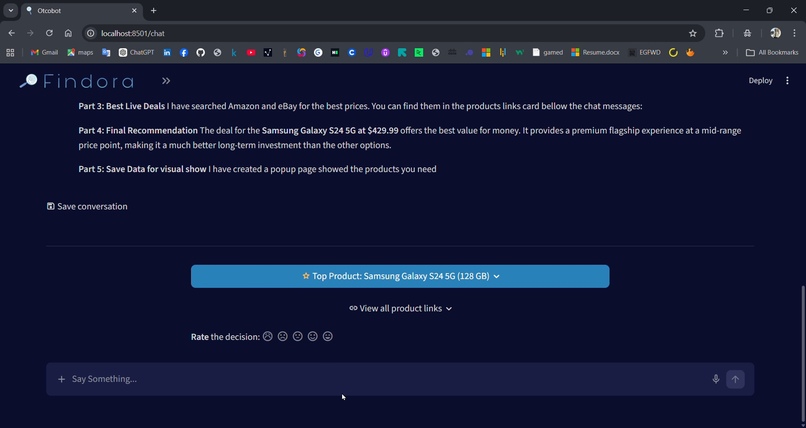Start voice input with the microphone icon
The height and width of the screenshot is (428, 806).
716,379
